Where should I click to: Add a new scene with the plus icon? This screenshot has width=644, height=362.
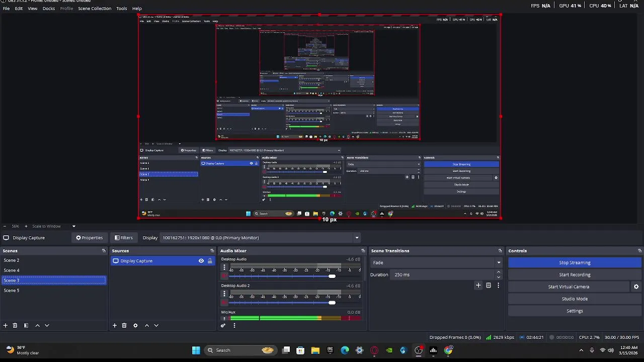click(x=6, y=325)
